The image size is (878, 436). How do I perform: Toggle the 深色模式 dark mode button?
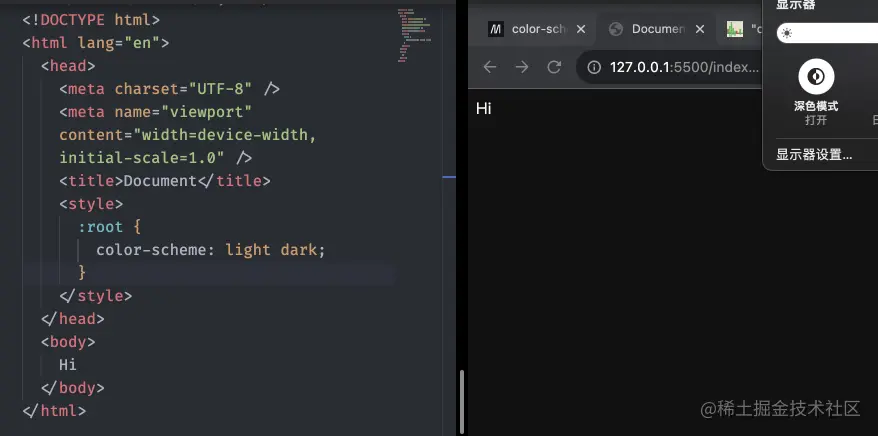tap(816, 76)
